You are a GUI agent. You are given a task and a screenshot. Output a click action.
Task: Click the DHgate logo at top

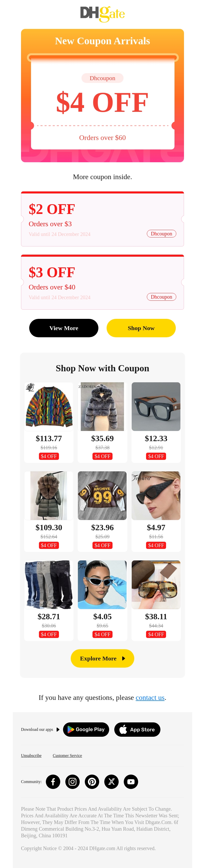[x=102, y=14]
